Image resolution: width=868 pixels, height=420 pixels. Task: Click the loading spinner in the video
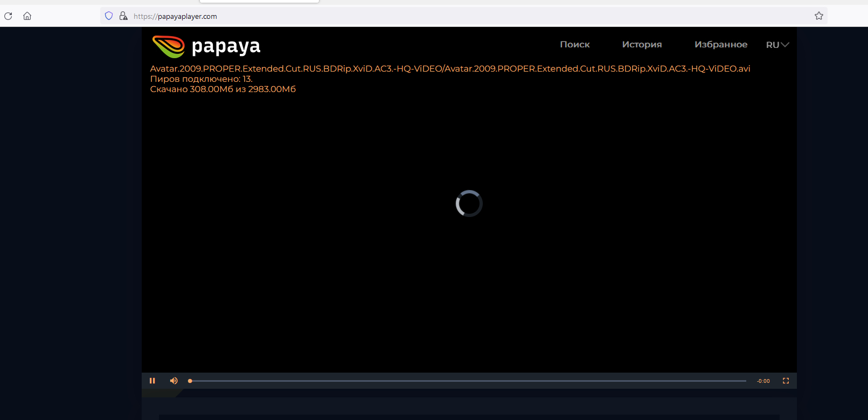pos(469,204)
